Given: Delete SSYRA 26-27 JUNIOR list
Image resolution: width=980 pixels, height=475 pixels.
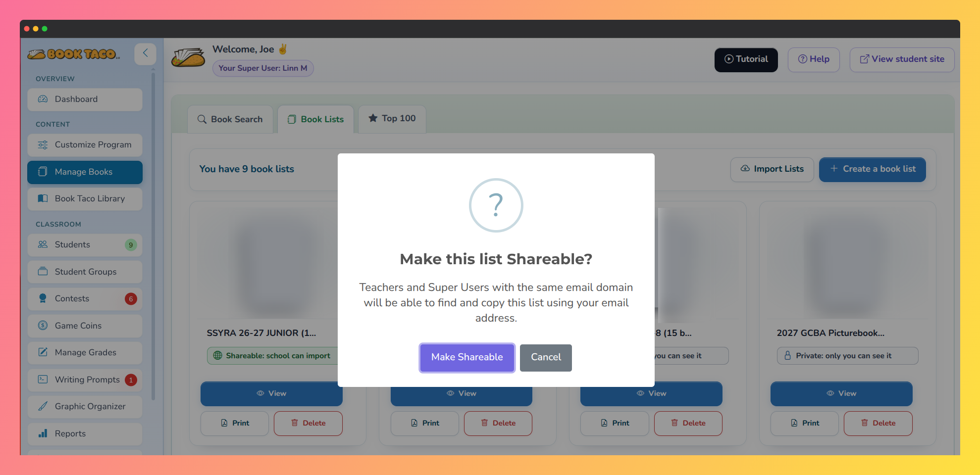Looking at the screenshot, I should (308, 424).
